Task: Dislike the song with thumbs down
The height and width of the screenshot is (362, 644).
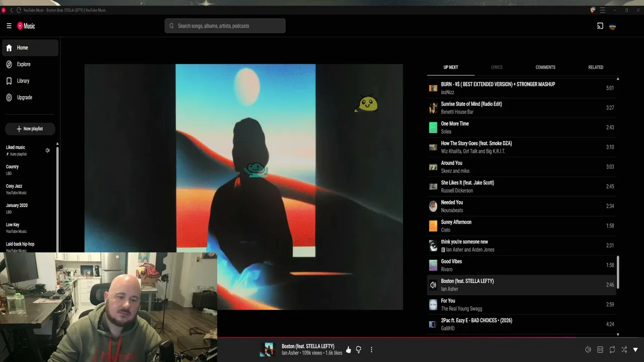Action: 359,349
